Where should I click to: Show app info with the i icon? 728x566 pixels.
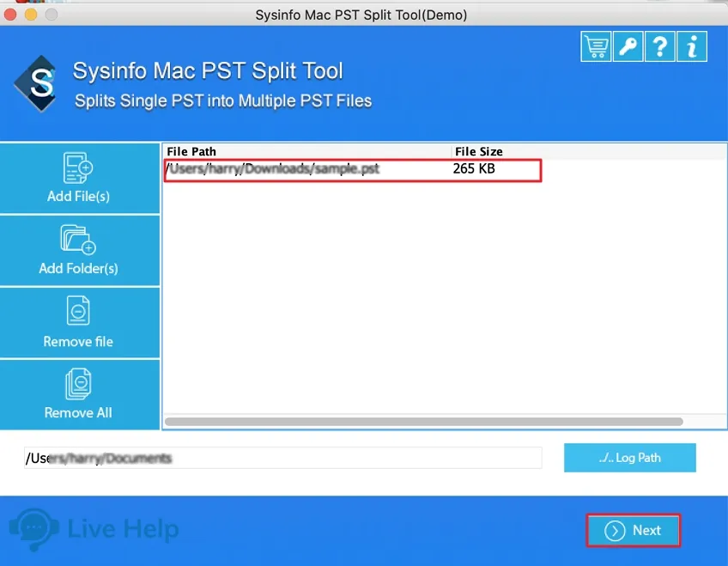(692, 46)
